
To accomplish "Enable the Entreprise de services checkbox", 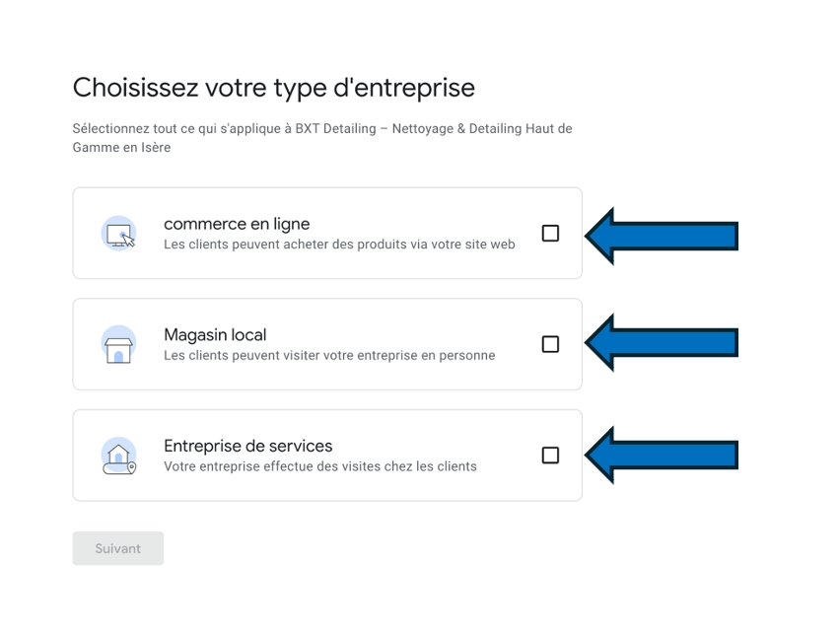I will pyautogui.click(x=550, y=455).
